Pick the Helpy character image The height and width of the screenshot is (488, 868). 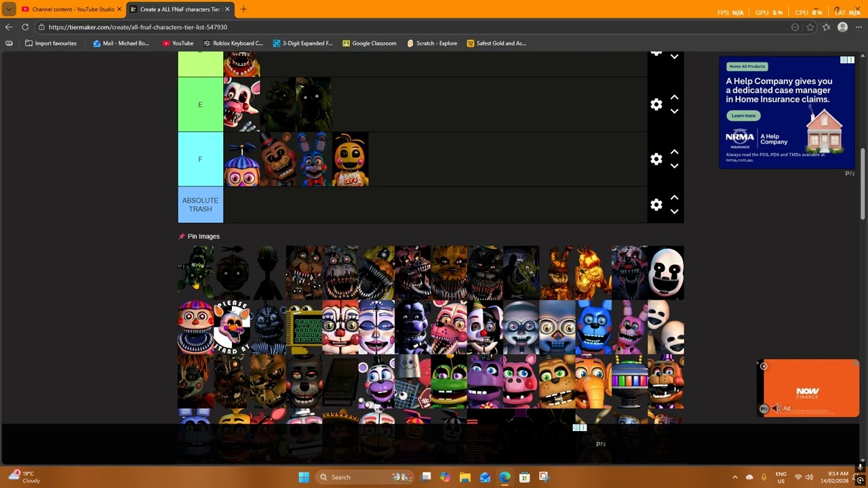point(376,382)
